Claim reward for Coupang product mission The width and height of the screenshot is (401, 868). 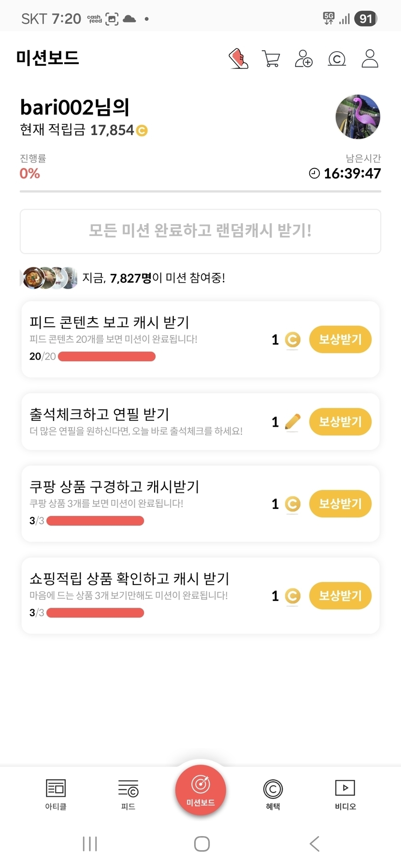tap(340, 504)
